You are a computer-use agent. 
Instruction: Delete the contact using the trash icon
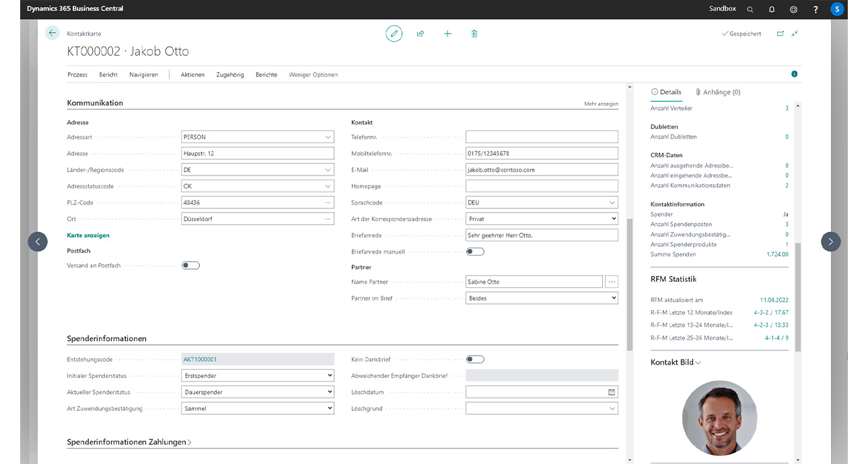click(474, 33)
